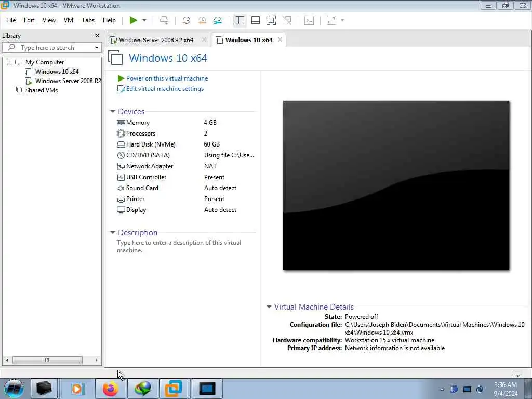The height and width of the screenshot is (399, 532).
Task: Click the revert to snapshot icon
Action: click(x=202, y=20)
